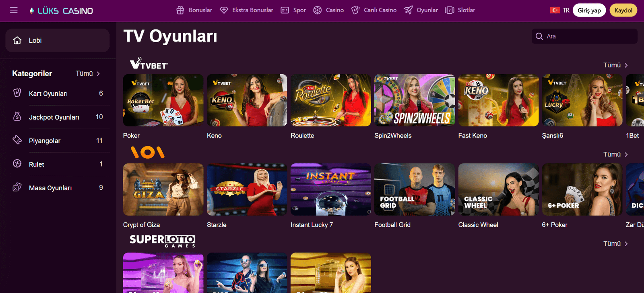
Task: Click the Kaydol button
Action: pos(623,10)
